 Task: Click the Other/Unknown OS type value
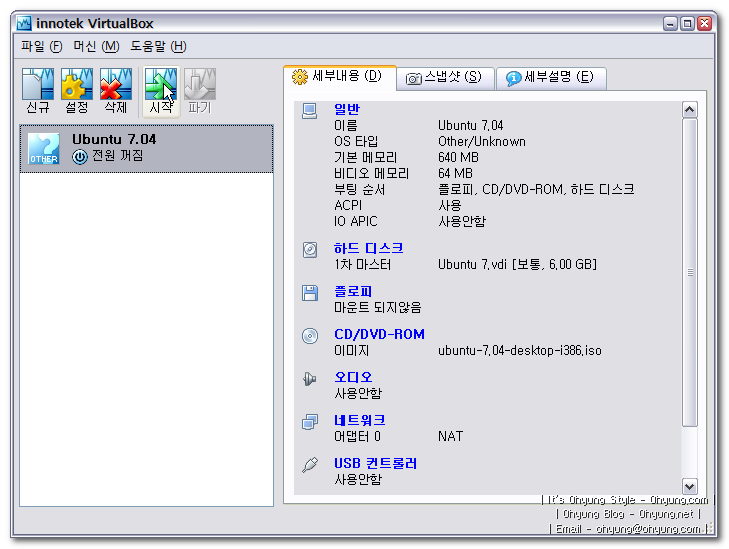point(482,141)
